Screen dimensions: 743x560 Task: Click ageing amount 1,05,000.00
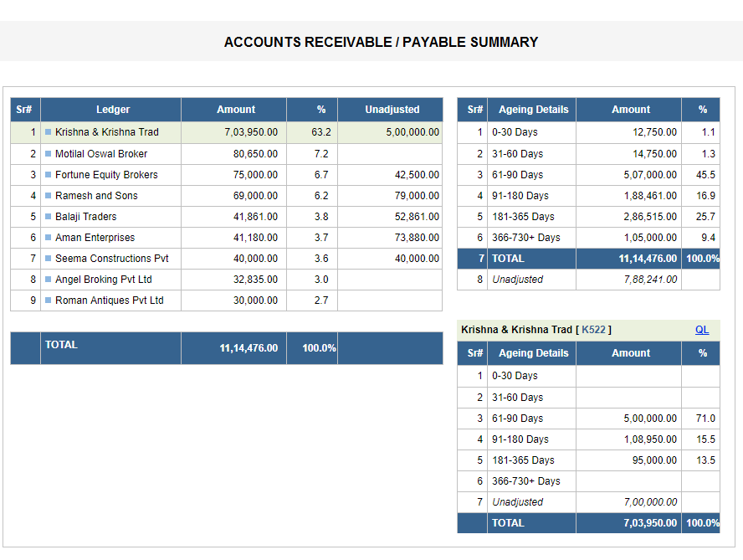(x=650, y=237)
